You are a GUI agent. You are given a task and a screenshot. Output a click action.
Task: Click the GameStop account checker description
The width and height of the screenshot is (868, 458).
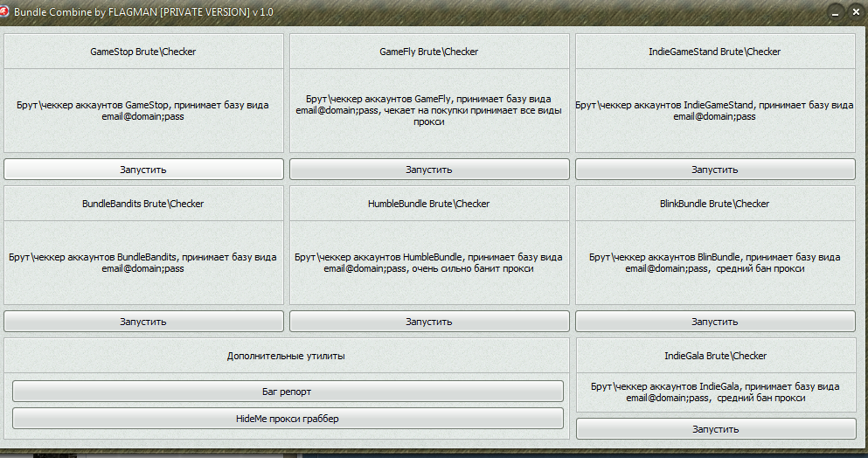(x=142, y=111)
